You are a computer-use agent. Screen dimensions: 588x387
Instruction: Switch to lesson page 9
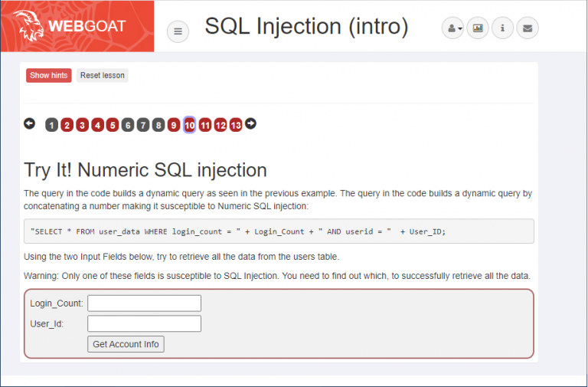174,125
